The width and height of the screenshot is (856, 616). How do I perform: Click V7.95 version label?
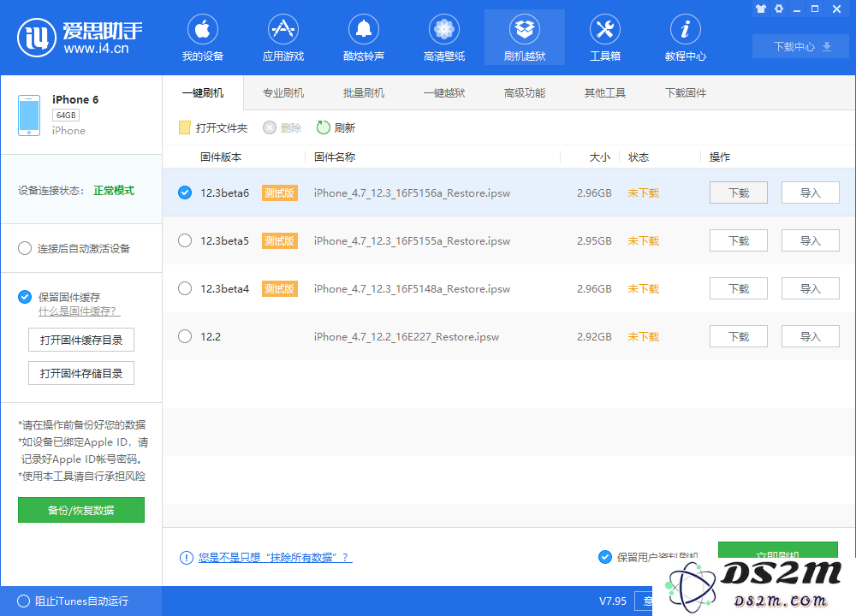613,601
